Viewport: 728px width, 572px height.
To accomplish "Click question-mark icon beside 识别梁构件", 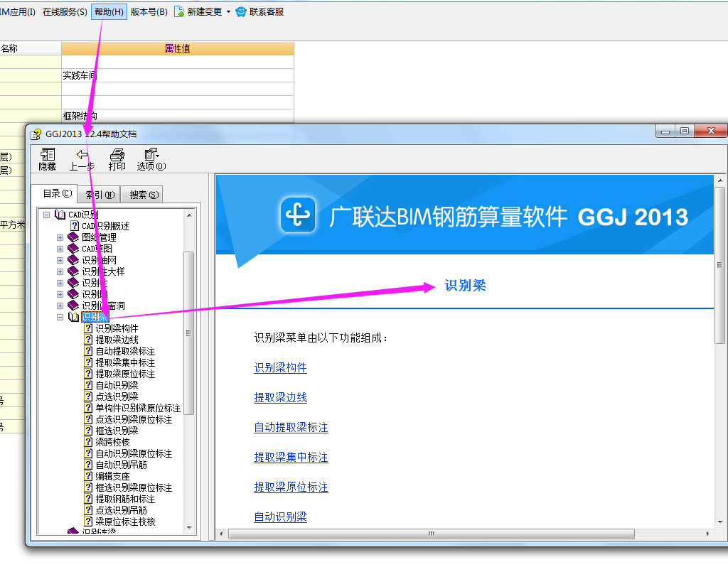I will (88, 328).
